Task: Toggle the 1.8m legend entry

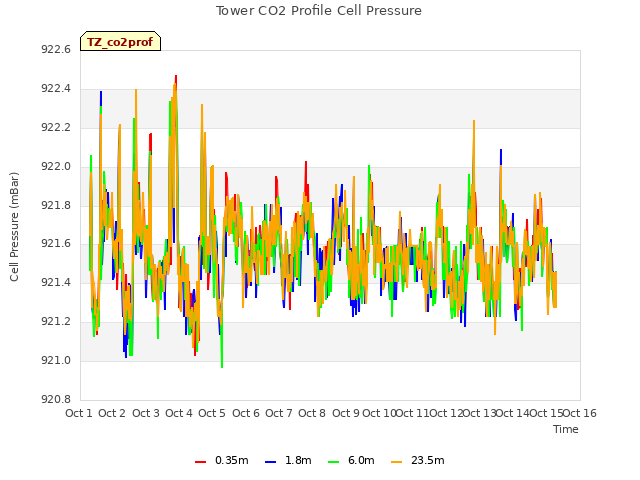Action: [288, 460]
